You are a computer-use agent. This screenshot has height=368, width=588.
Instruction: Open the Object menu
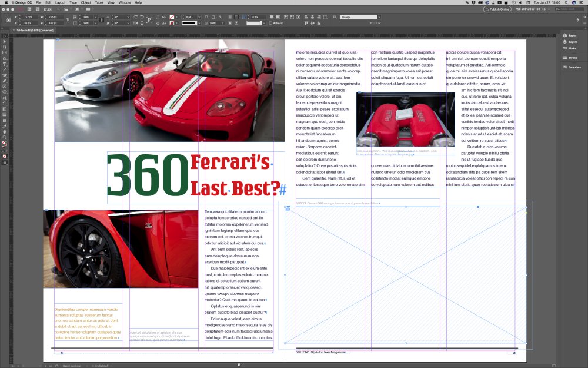[x=86, y=2]
